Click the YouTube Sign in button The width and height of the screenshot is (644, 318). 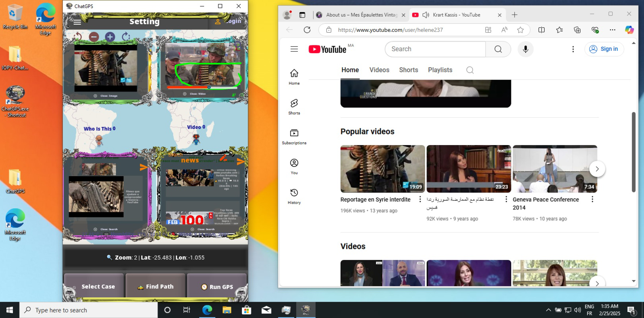click(x=604, y=49)
